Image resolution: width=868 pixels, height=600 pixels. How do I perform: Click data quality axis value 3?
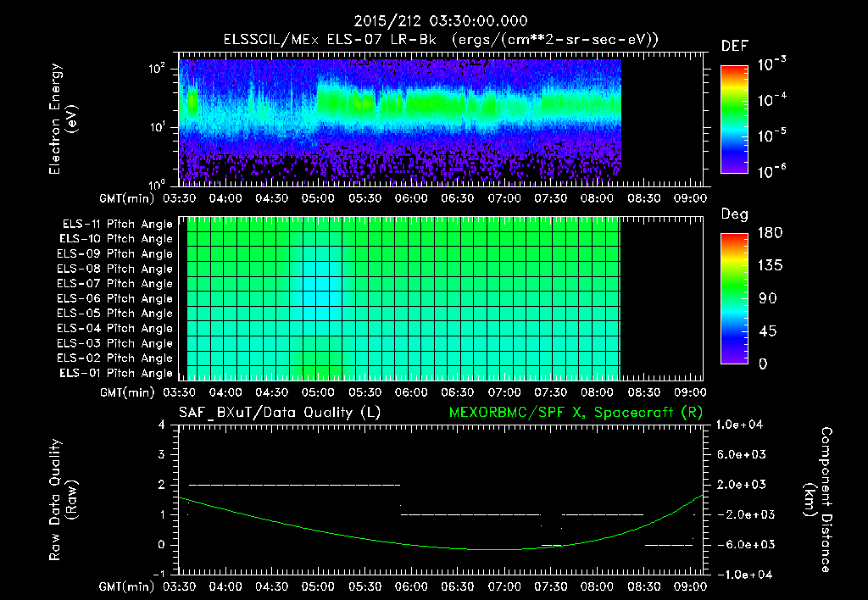tap(162, 455)
